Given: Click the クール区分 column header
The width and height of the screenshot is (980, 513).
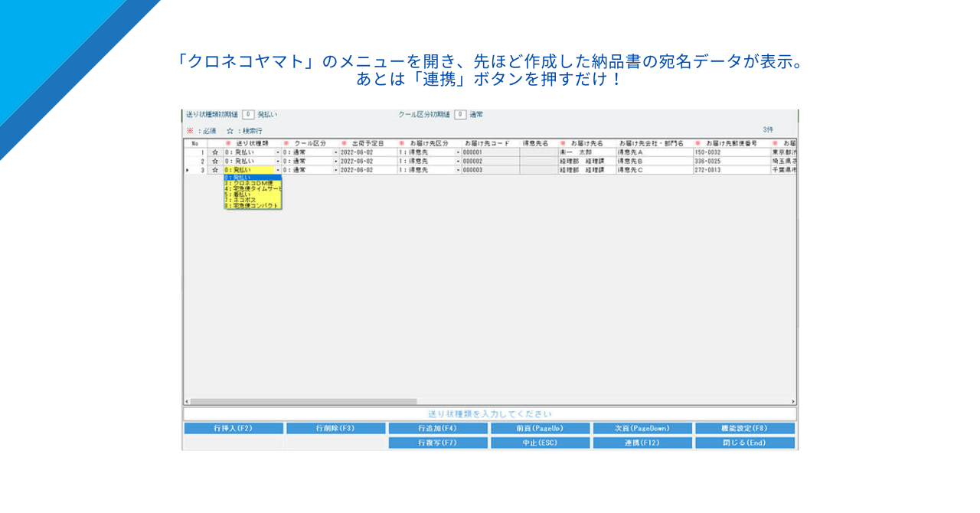Looking at the screenshot, I should pos(310,143).
